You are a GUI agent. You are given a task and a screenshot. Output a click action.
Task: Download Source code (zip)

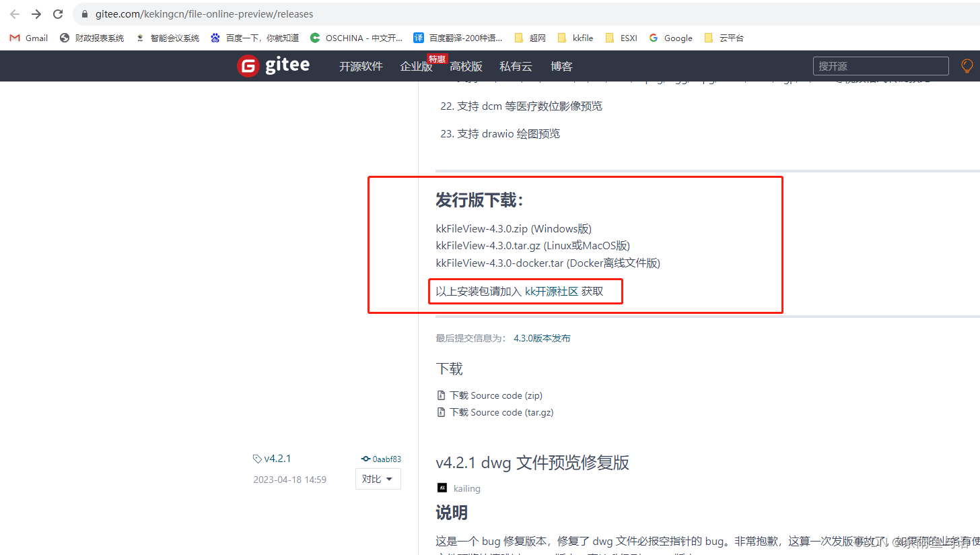coord(496,395)
